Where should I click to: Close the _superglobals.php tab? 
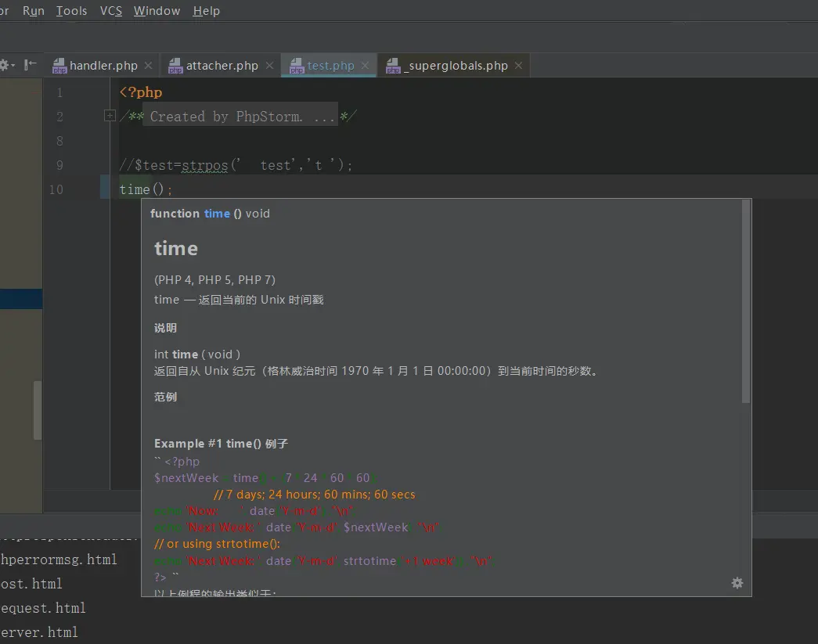[518, 65]
